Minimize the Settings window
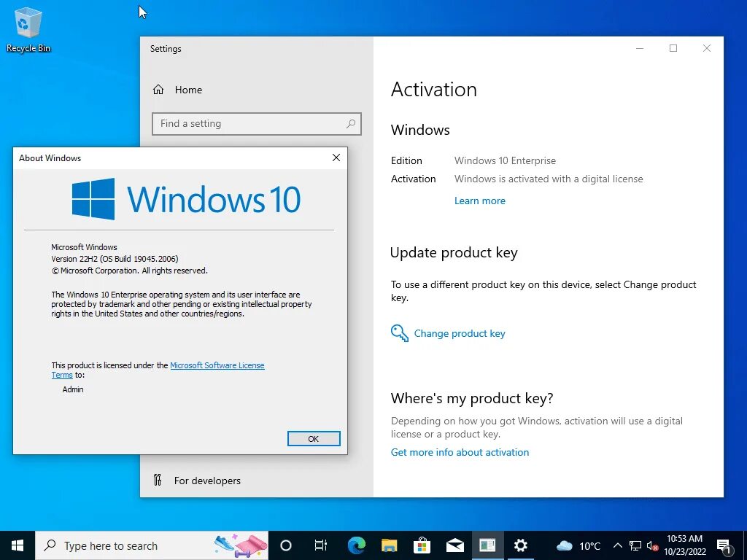The width and height of the screenshot is (747, 560). click(x=640, y=48)
